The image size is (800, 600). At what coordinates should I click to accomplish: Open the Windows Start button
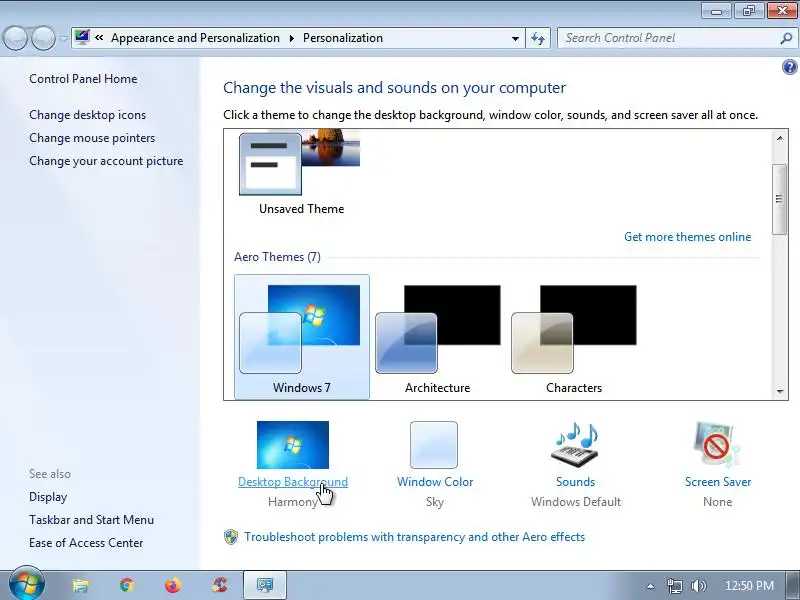click(27, 584)
